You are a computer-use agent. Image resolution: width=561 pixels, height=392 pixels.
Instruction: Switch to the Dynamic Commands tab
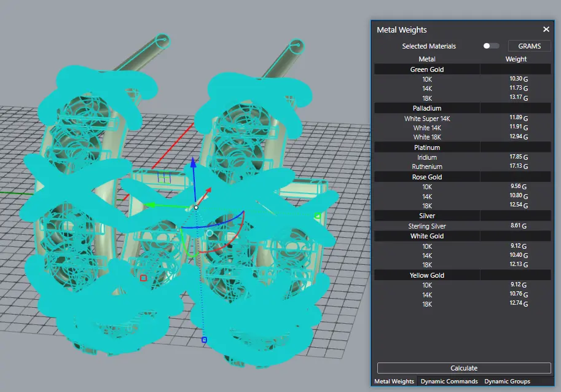point(449,382)
